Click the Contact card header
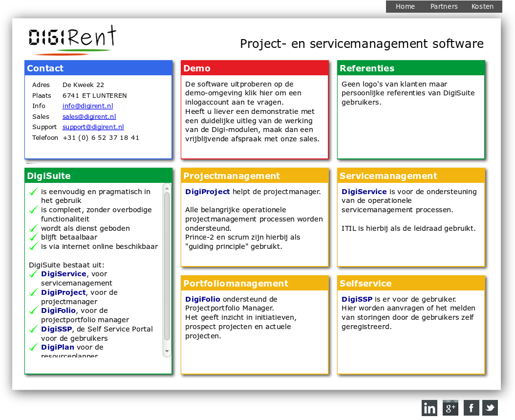 coord(98,68)
